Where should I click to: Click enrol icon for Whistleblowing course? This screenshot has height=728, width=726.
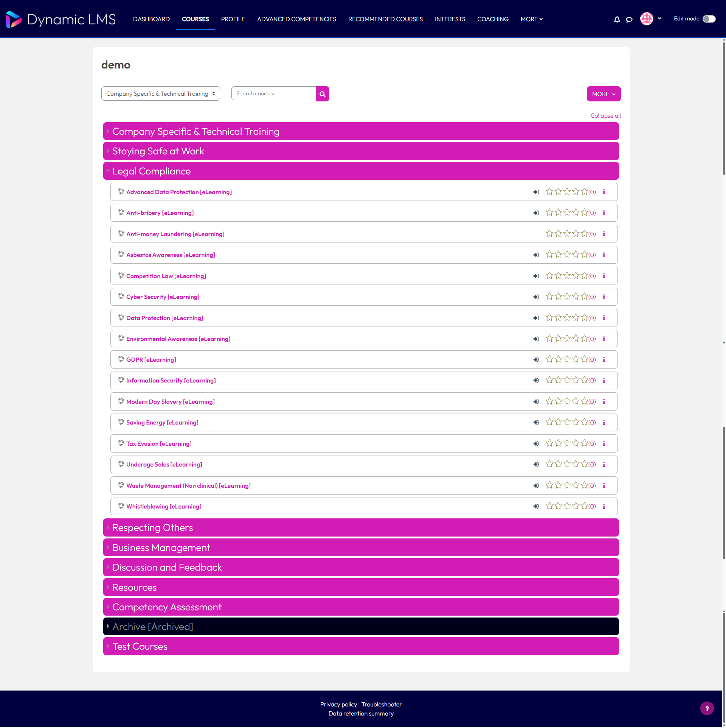536,506
